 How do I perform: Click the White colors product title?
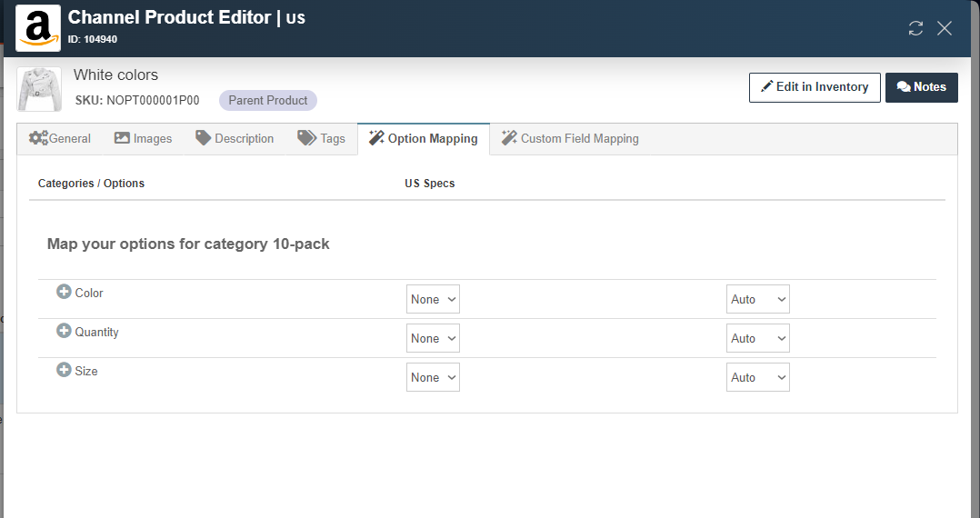(115, 75)
